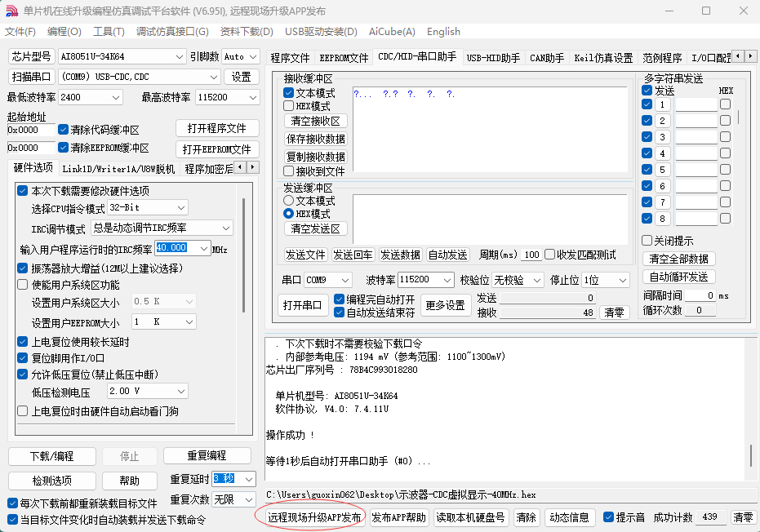Enable 接收到文件 checkbox
Image resolution: width=760 pixels, height=532 pixels.
click(288, 171)
